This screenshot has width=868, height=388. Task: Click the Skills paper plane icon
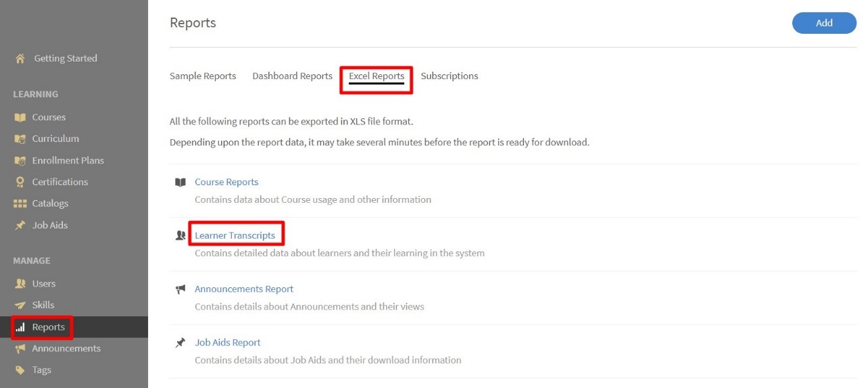tap(20, 306)
